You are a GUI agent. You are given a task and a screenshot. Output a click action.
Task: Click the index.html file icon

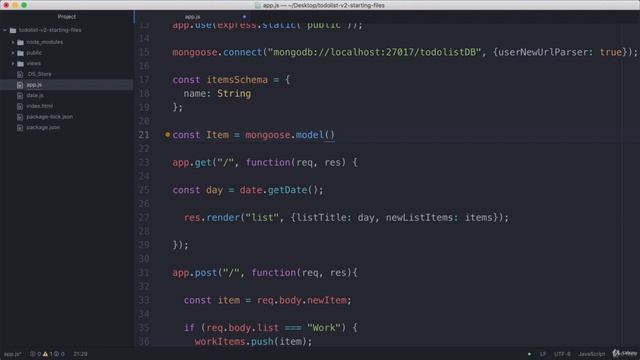(20, 106)
